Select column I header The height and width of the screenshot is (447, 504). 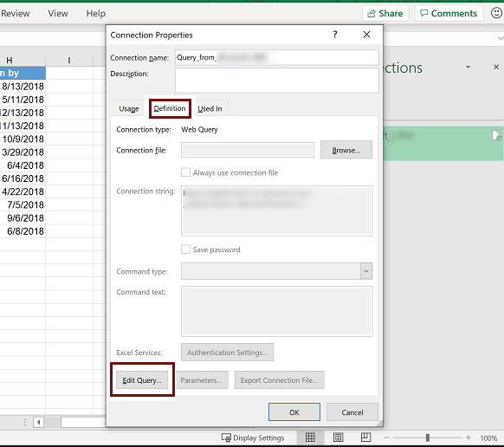[69, 60]
